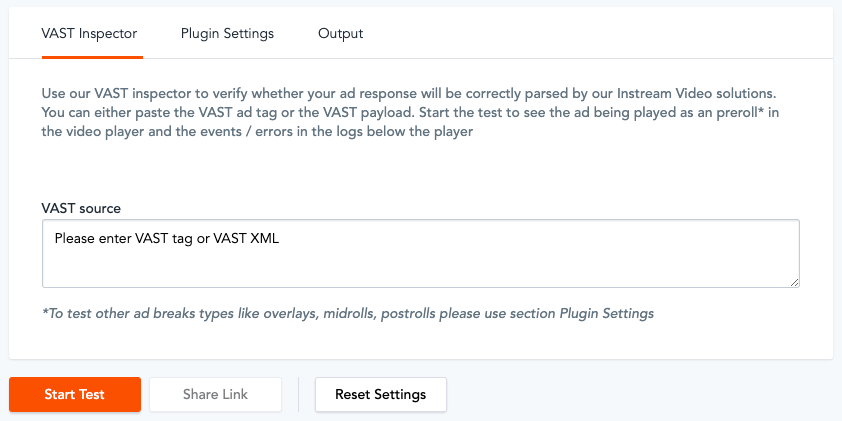Switch to the Plugin Settings tab

pos(227,33)
